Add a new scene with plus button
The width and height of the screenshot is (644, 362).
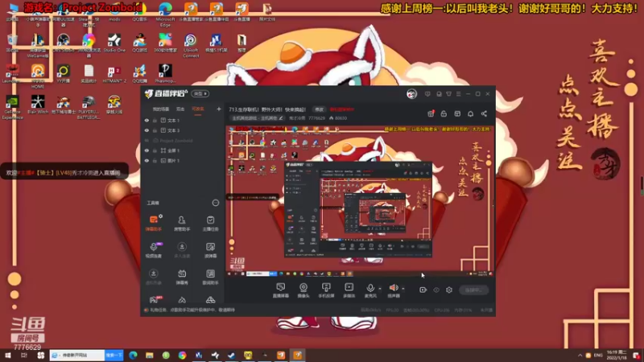click(218, 109)
